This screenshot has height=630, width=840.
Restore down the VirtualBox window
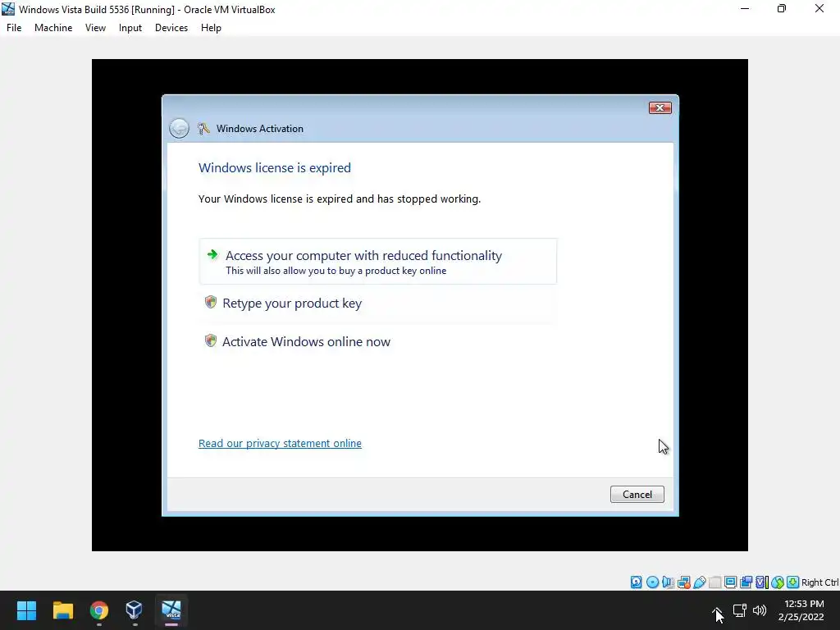coord(782,8)
